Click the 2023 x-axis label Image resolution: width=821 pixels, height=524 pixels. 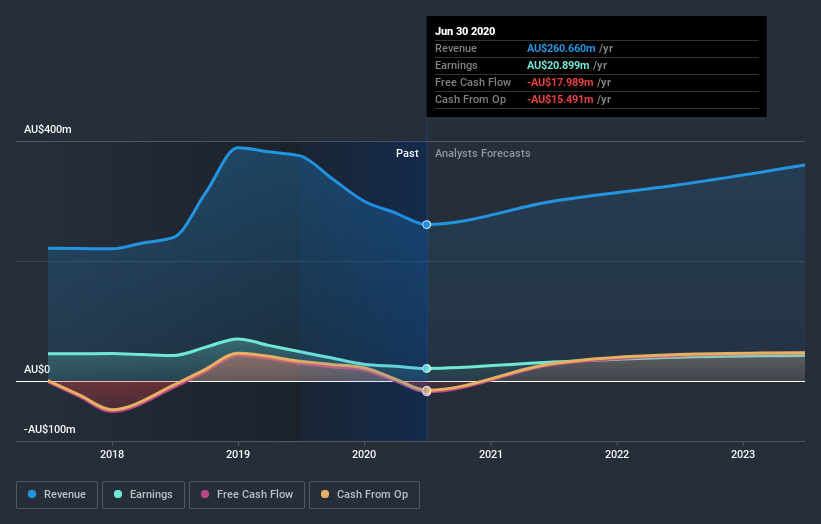tap(743, 454)
